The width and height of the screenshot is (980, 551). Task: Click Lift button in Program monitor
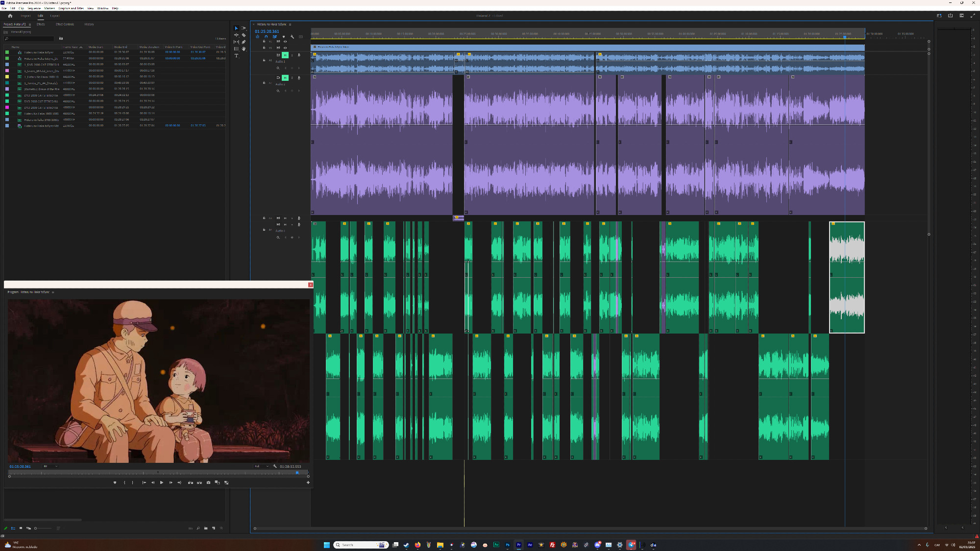pyautogui.click(x=191, y=482)
